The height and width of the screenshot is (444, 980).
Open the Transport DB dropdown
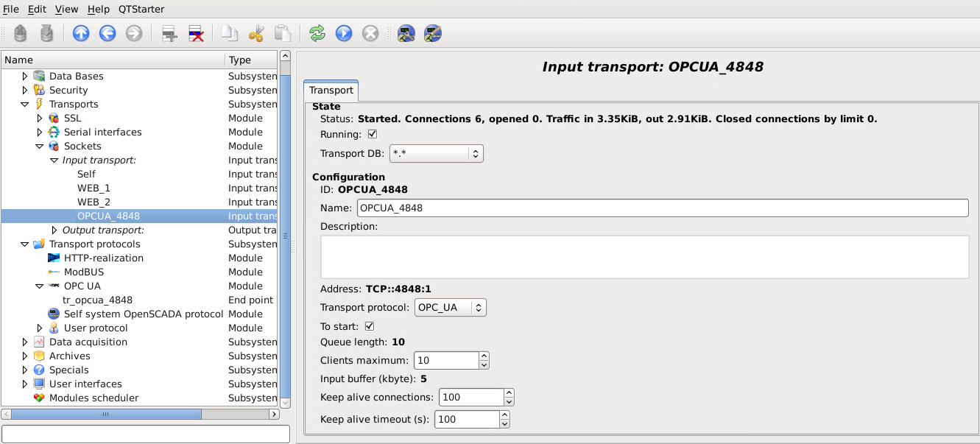point(436,154)
